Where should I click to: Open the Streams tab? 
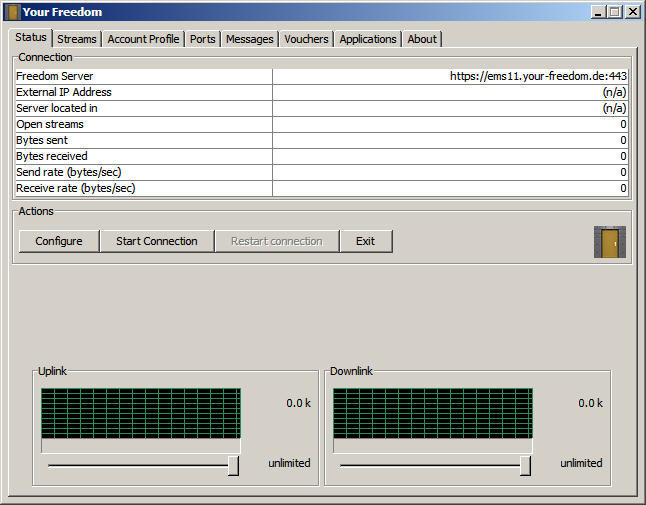(x=76, y=39)
